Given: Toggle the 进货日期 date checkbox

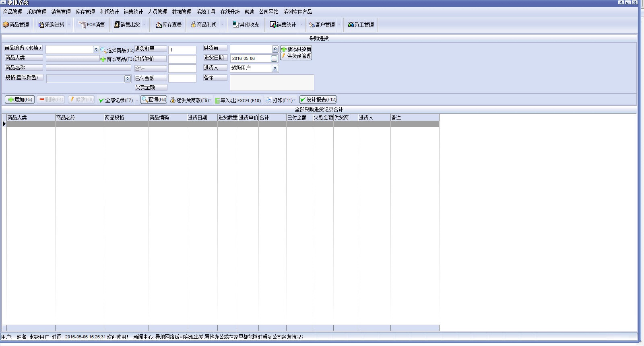Looking at the screenshot, I should coord(274,58).
